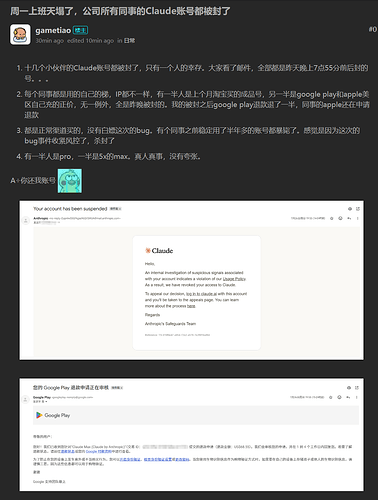The height and width of the screenshot is (500, 378).
Task: Click print icon in suspended account email
Action: pyautogui.click(x=350, y=209)
